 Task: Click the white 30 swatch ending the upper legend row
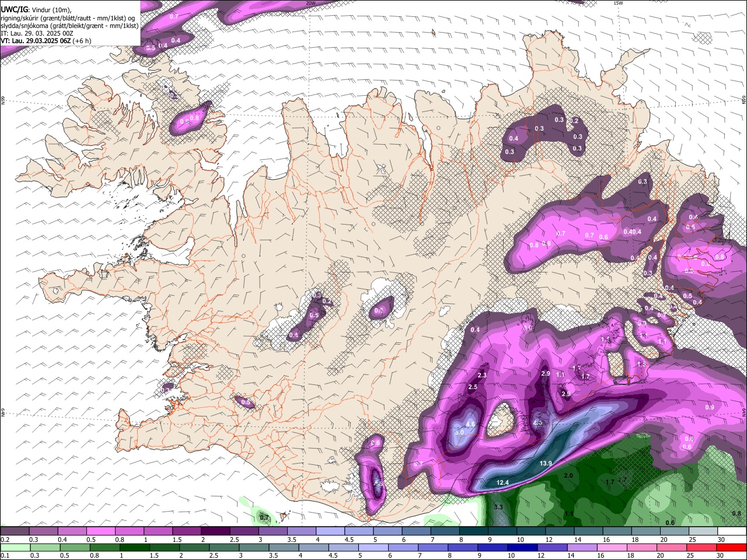(732, 531)
